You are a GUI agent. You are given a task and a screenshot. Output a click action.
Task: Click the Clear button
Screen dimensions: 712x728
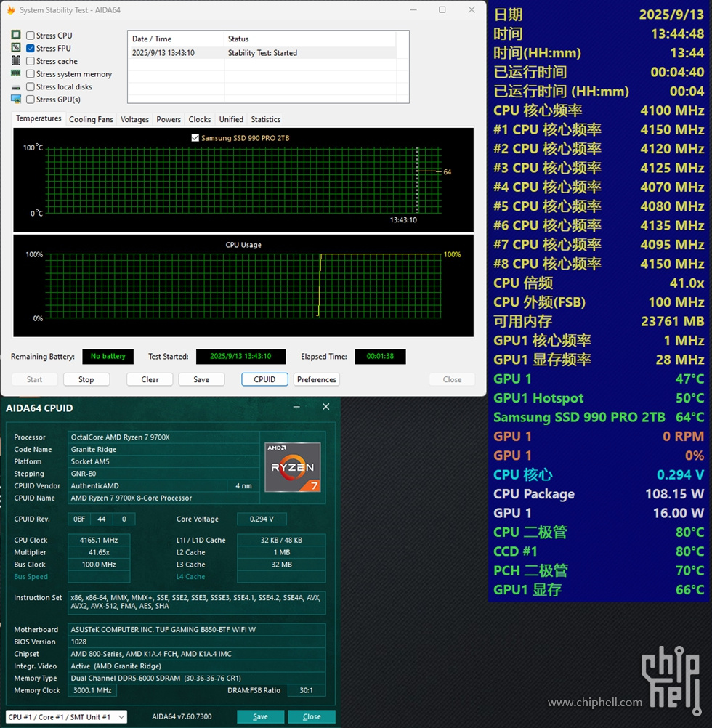[x=150, y=379]
